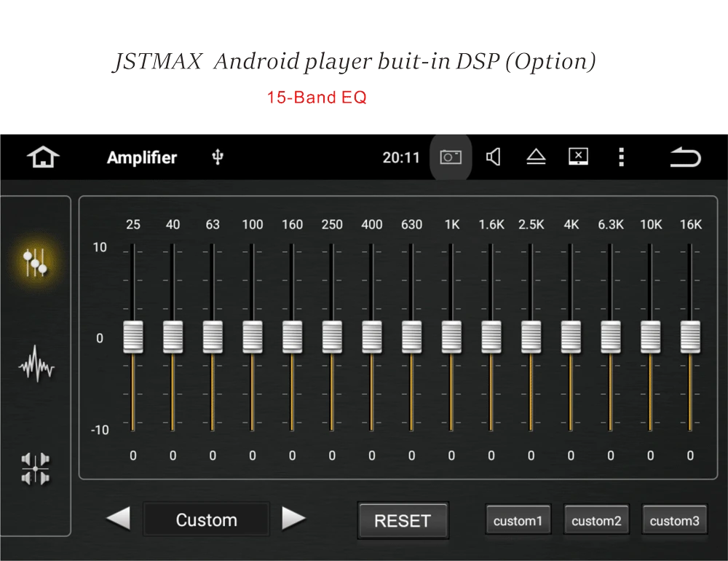The image size is (728, 561).
Task: Click the Amplifier app title
Action: [x=142, y=157]
